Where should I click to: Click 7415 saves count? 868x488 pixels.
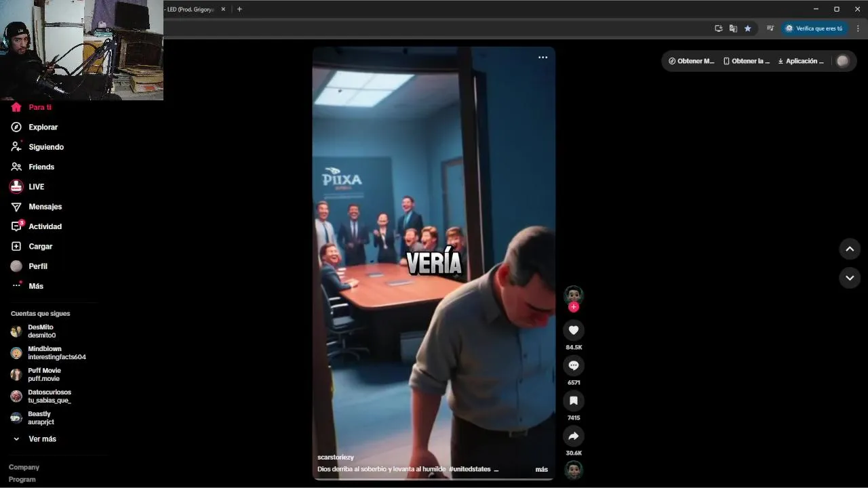(x=574, y=418)
